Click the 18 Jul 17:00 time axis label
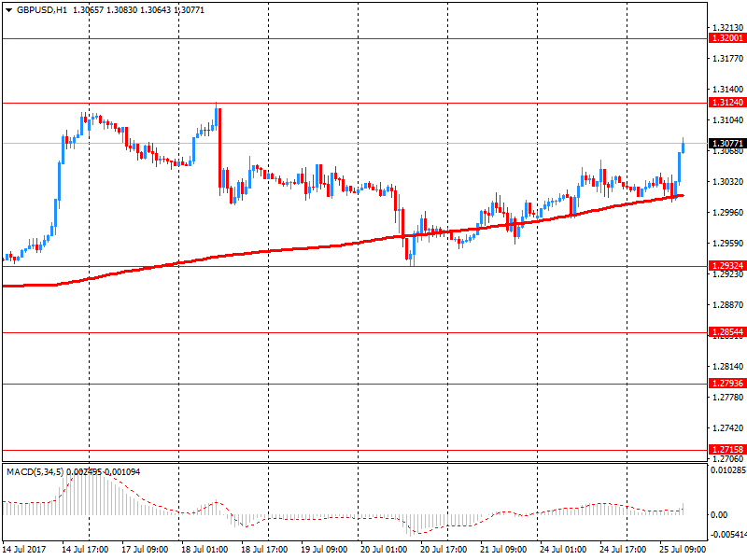Image resolution: width=747 pixels, height=560 pixels. (x=264, y=550)
